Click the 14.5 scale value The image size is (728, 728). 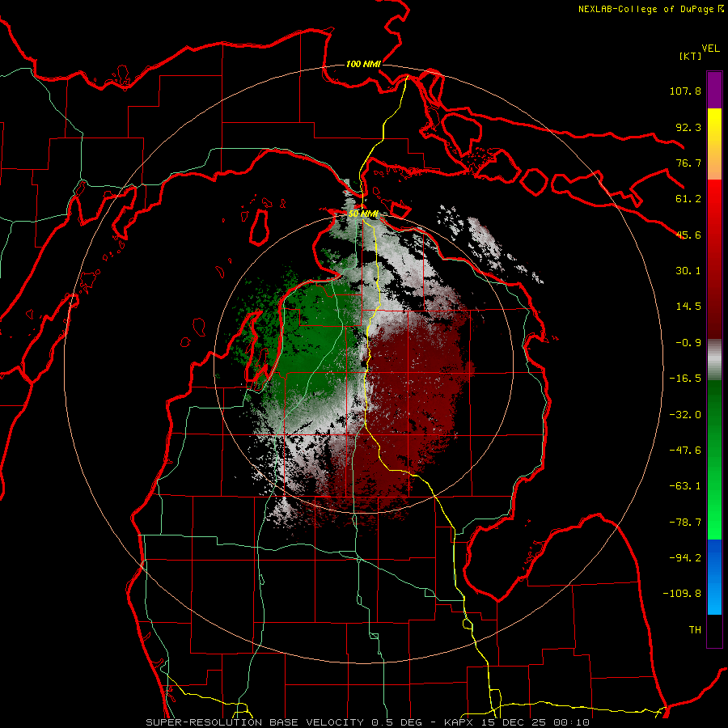pos(688,307)
